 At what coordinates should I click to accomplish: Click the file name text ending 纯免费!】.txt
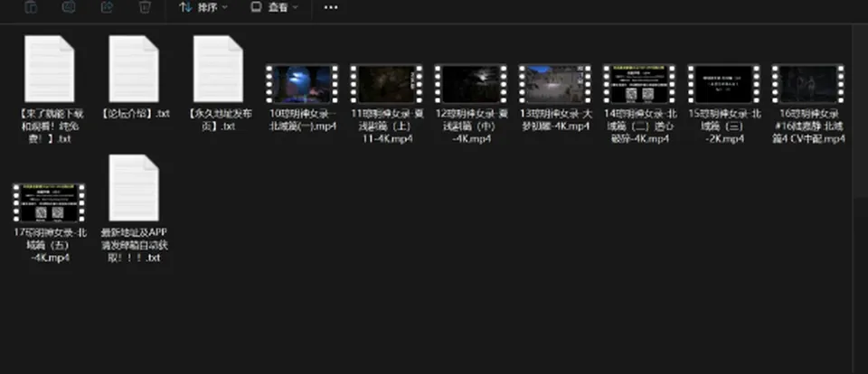click(x=49, y=126)
